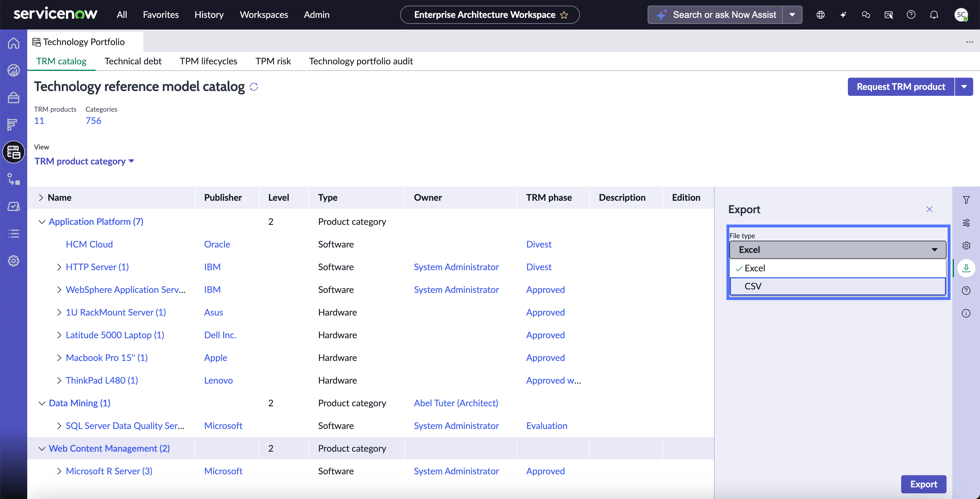Close the Export panel
This screenshot has height=499, width=980.
click(x=930, y=210)
